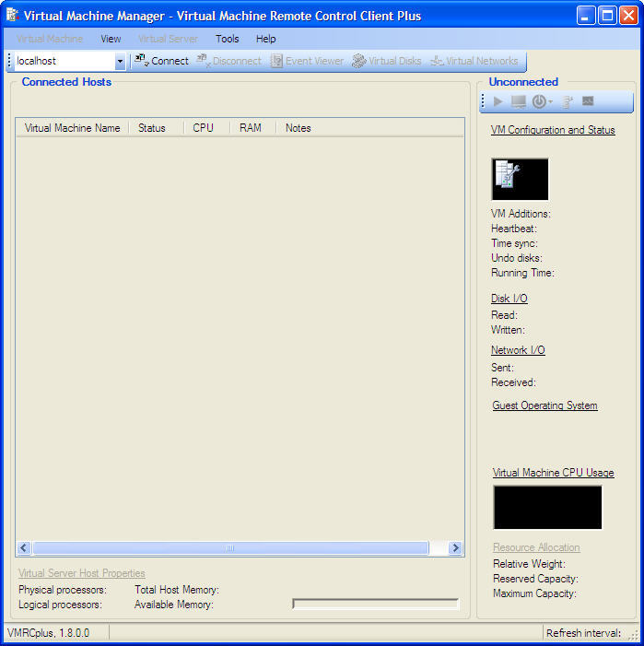Sort by the RAM column header

pos(253,128)
